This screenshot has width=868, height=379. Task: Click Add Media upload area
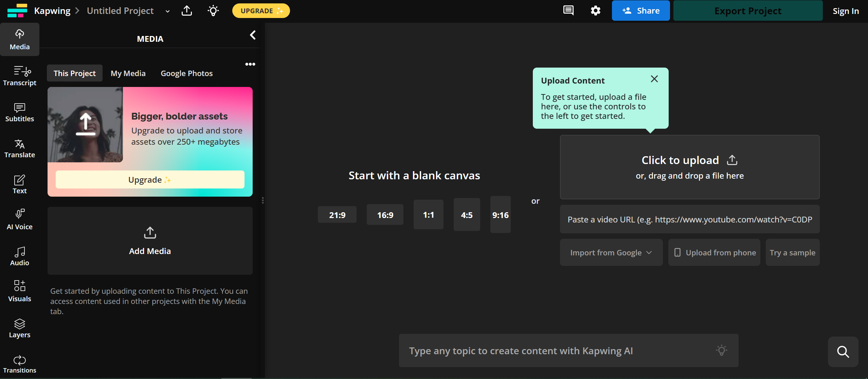[x=150, y=241]
